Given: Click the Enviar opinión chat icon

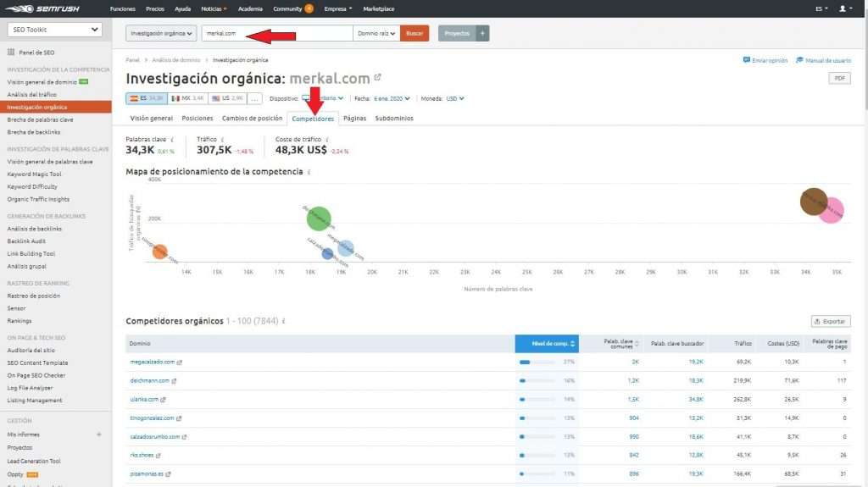Looking at the screenshot, I should tap(746, 60).
